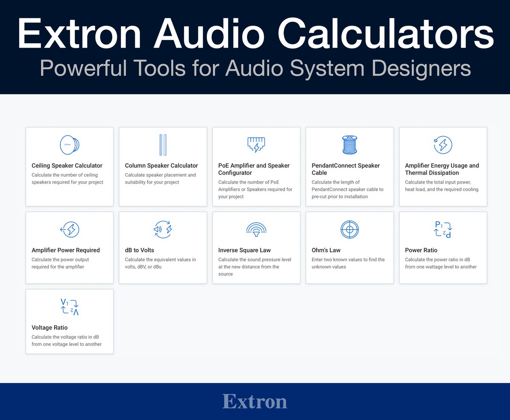510x420 pixels.
Task: Click the Extron logo in the footer
Action: (255, 401)
